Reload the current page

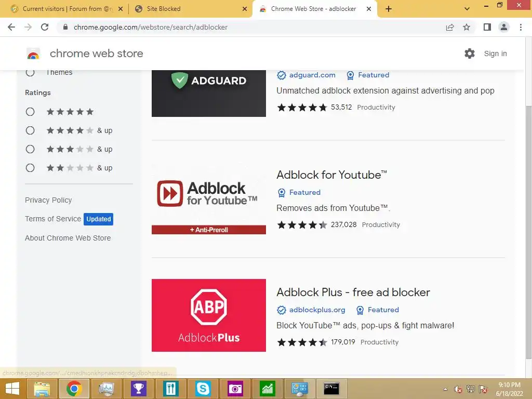tap(45, 27)
